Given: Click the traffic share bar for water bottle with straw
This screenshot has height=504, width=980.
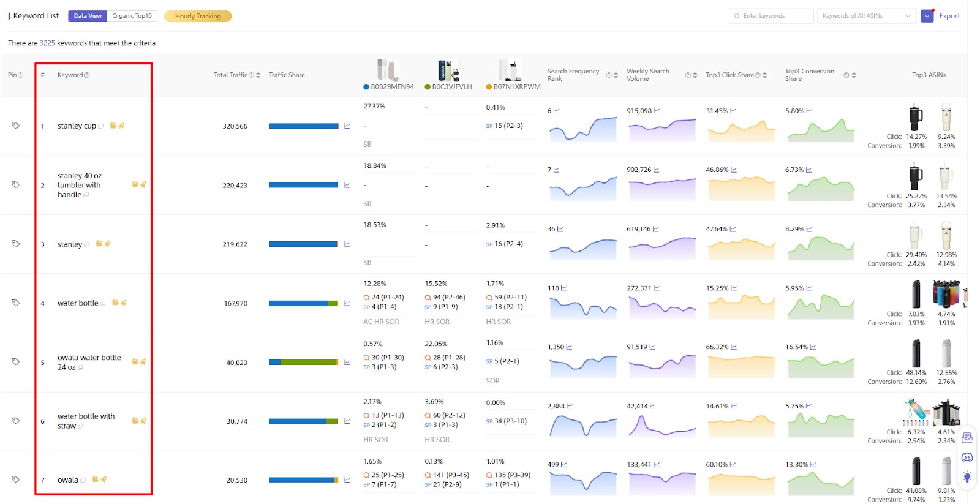Looking at the screenshot, I should pos(304,421).
